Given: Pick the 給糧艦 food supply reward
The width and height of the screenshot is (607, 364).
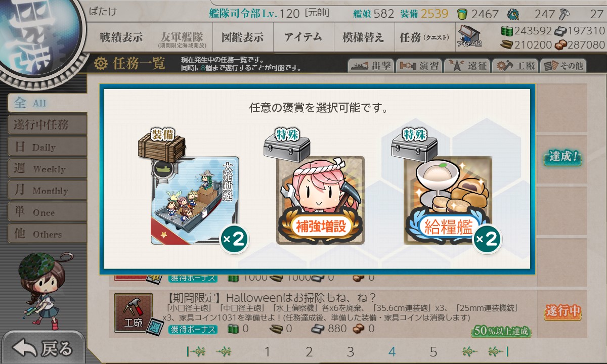Looking at the screenshot, I should click(x=448, y=201).
